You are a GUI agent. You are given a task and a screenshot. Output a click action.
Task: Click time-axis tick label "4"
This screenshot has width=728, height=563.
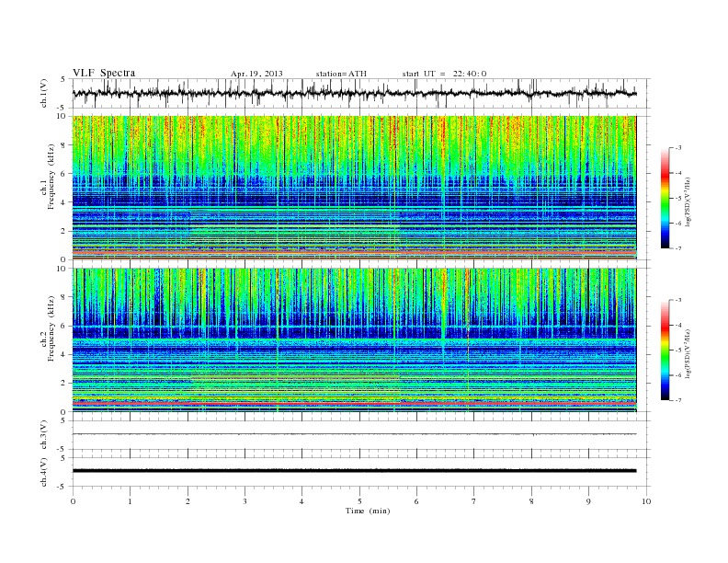pos(301,501)
